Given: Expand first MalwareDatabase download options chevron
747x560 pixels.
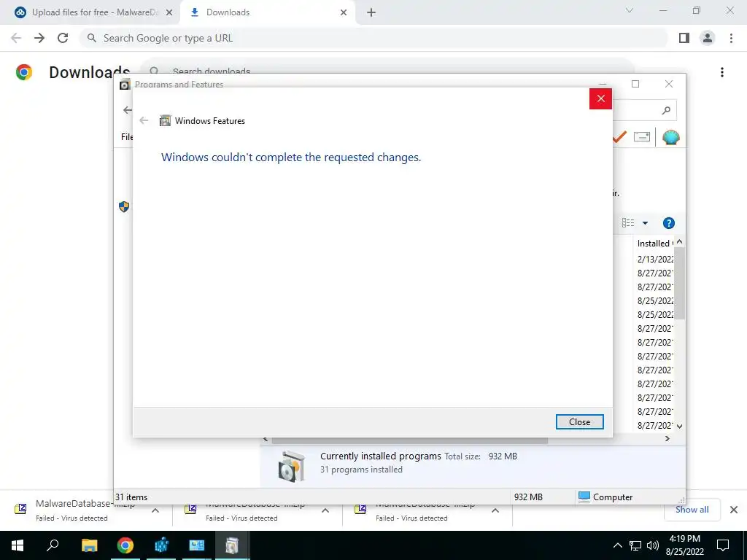Looking at the screenshot, I should [x=155, y=510].
